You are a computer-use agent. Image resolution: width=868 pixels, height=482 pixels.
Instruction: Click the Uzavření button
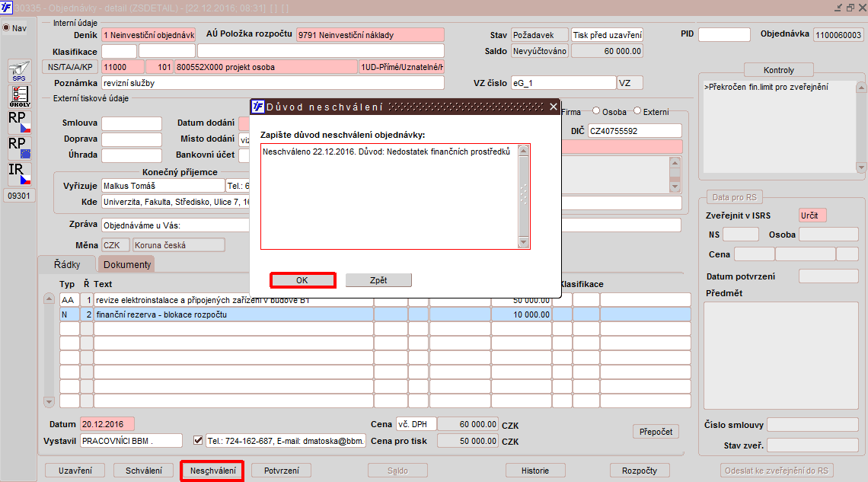(75, 471)
